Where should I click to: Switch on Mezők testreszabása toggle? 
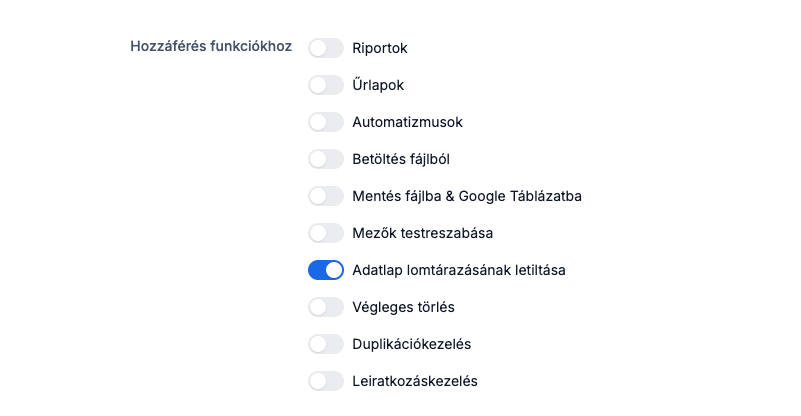(x=326, y=233)
